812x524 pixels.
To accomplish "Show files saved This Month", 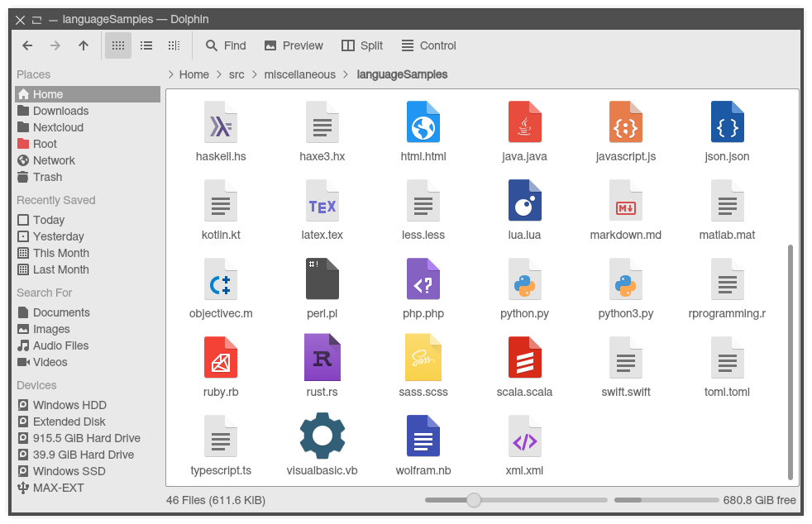I will pos(88,253).
